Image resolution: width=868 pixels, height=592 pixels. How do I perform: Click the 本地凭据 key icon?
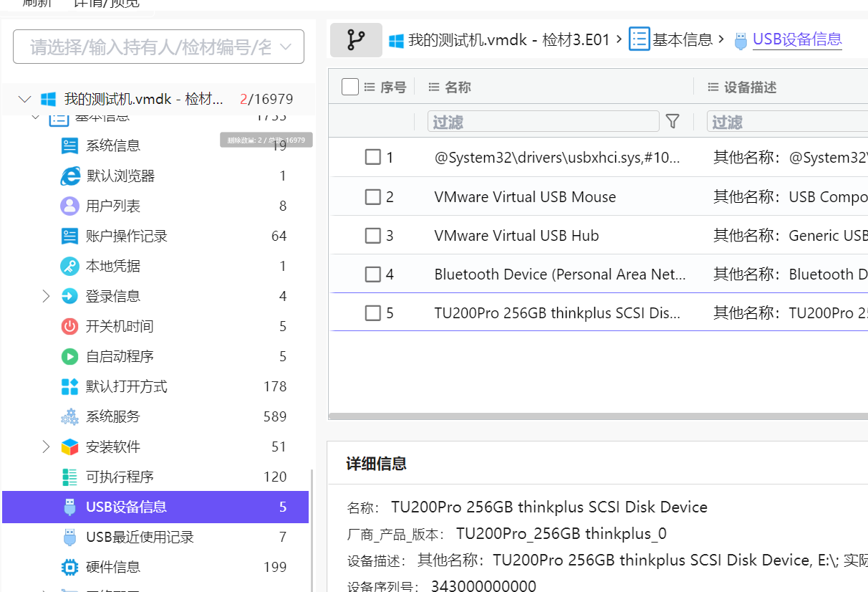tap(69, 266)
